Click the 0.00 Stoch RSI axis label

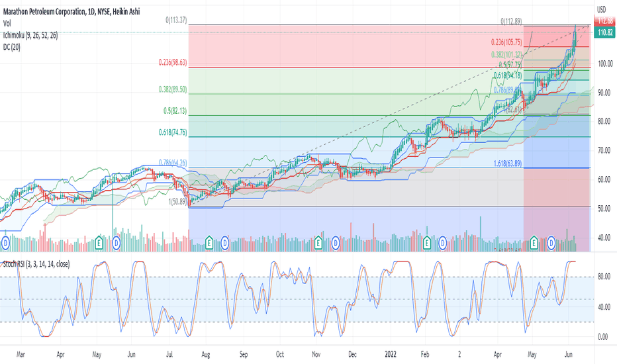point(603,338)
